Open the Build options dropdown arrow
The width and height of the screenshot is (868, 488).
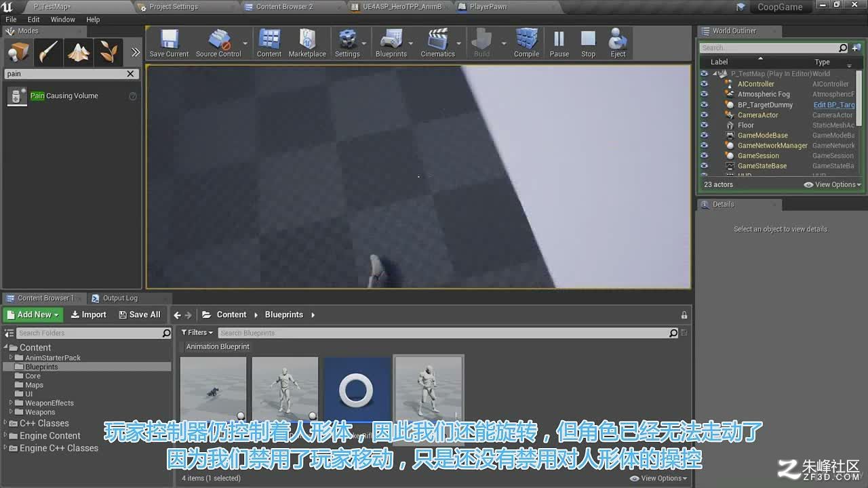tap(503, 43)
